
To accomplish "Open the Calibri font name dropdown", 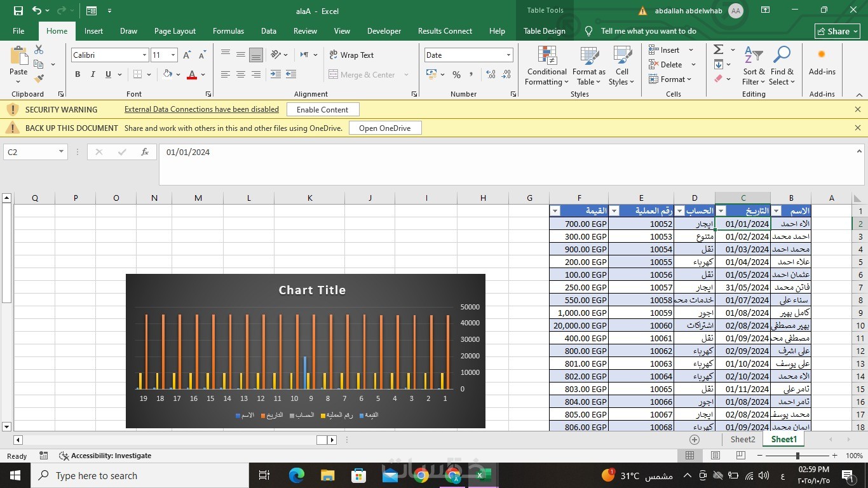I will coord(144,55).
